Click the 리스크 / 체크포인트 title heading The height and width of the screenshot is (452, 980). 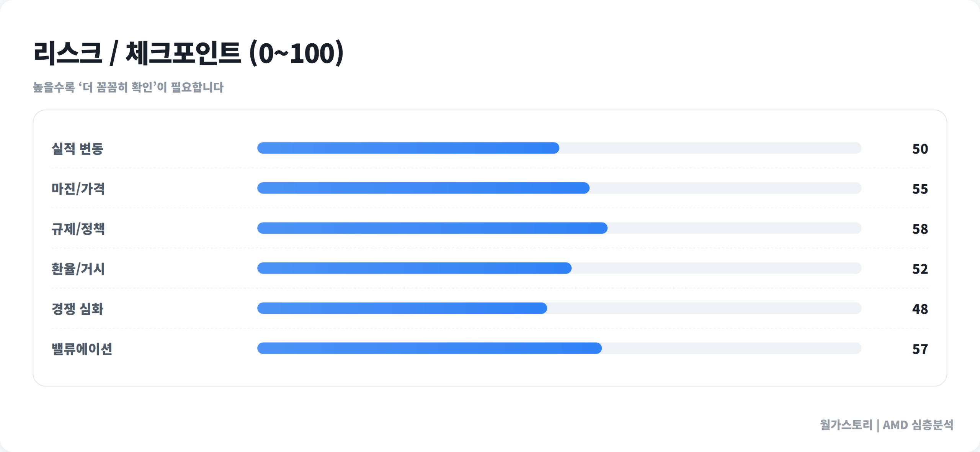(x=188, y=53)
